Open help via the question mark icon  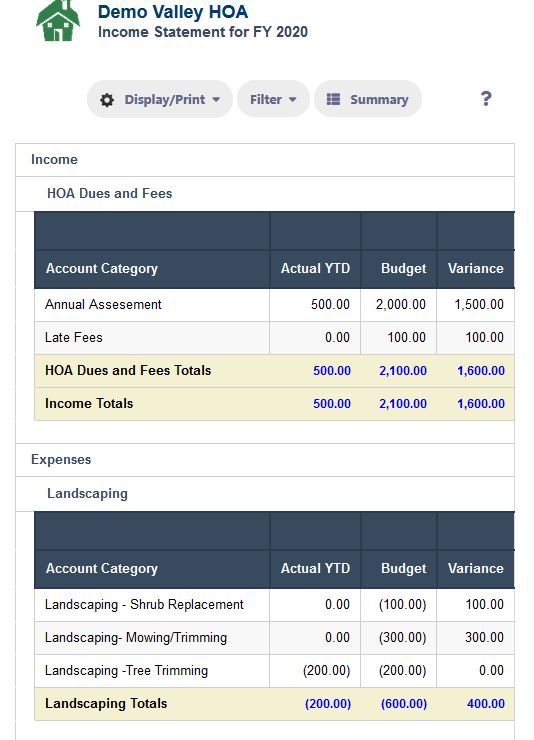486,99
